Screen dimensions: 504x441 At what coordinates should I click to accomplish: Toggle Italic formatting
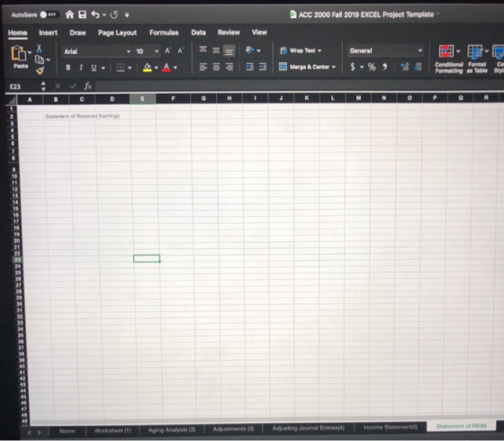pyautogui.click(x=81, y=67)
